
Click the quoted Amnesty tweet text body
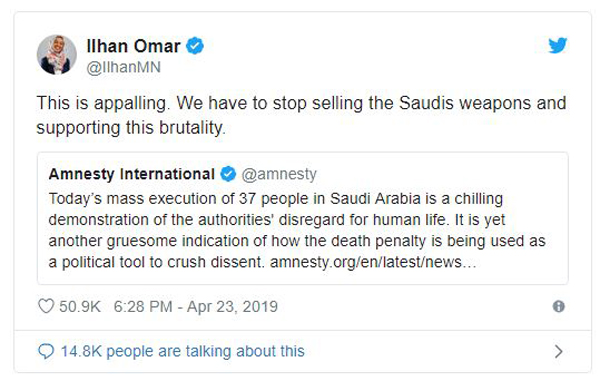click(x=297, y=231)
